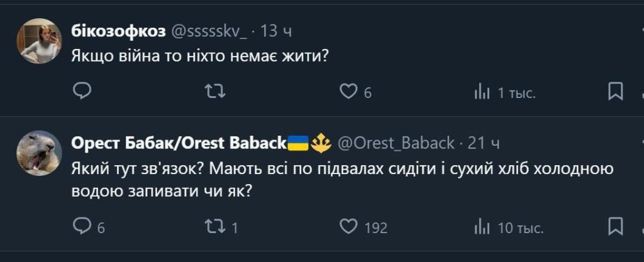Like the tweet with 192 likes
Viewport: 644px width, 262px height.
[x=348, y=226]
